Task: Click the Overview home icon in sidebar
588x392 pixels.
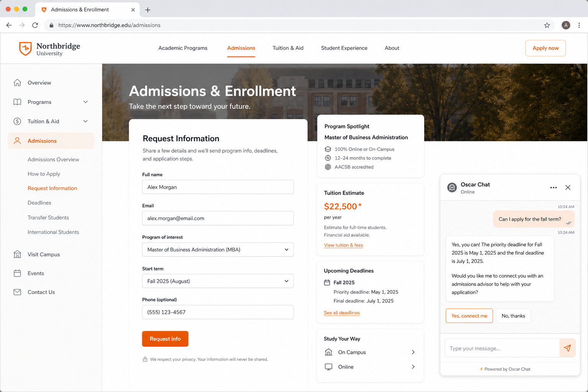Action: (17, 83)
